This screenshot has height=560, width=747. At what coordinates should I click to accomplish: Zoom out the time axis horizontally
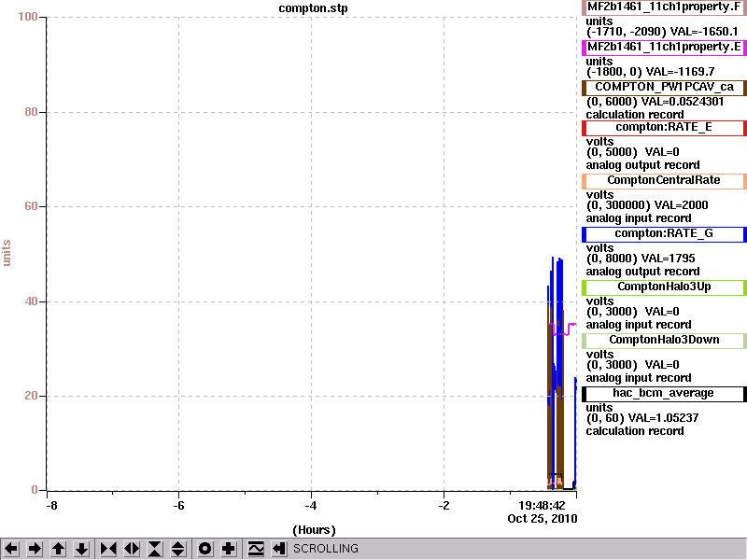pyautogui.click(x=132, y=549)
